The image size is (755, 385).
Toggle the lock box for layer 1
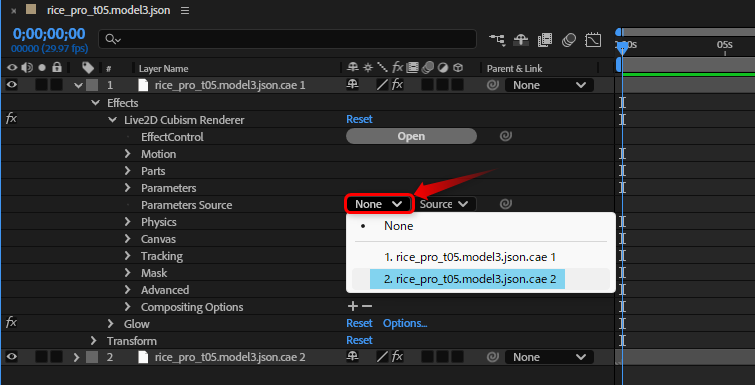(x=57, y=85)
